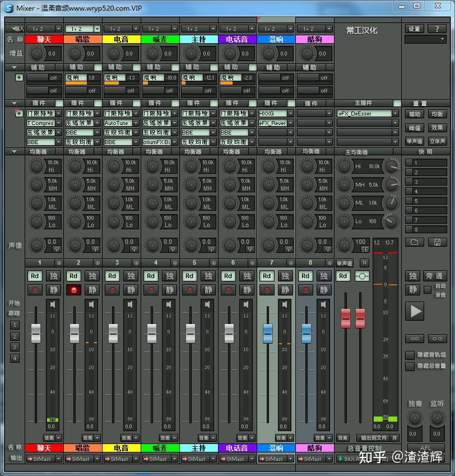Click the 唱歌 gain knob
455x476 pixels.
pos(75,53)
